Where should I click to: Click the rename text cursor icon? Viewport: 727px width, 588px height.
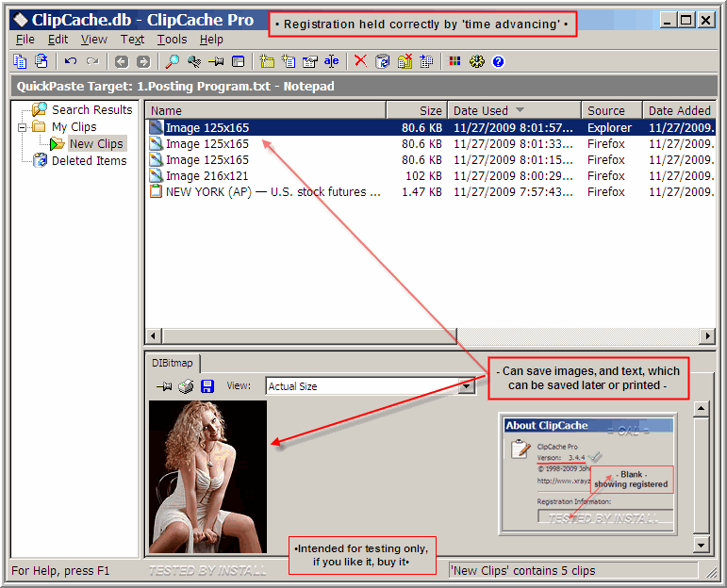pyautogui.click(x=331, y=61)
